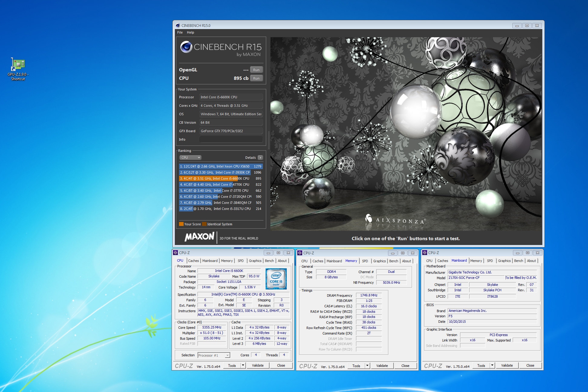Switch to Caches tab in CPU tab window of CPU-Z
The height and width of the screenshot is (392, 588).
(x=194, y=261)
